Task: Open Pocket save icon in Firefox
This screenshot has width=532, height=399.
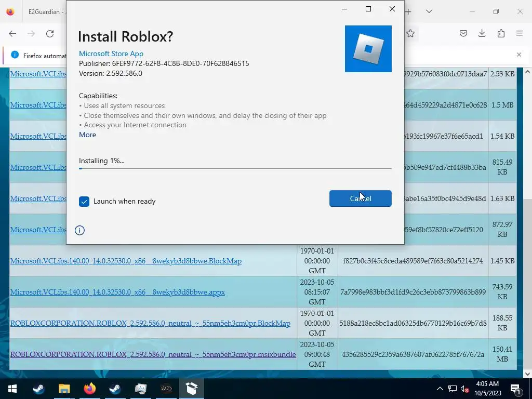Action: coord(463,33)
